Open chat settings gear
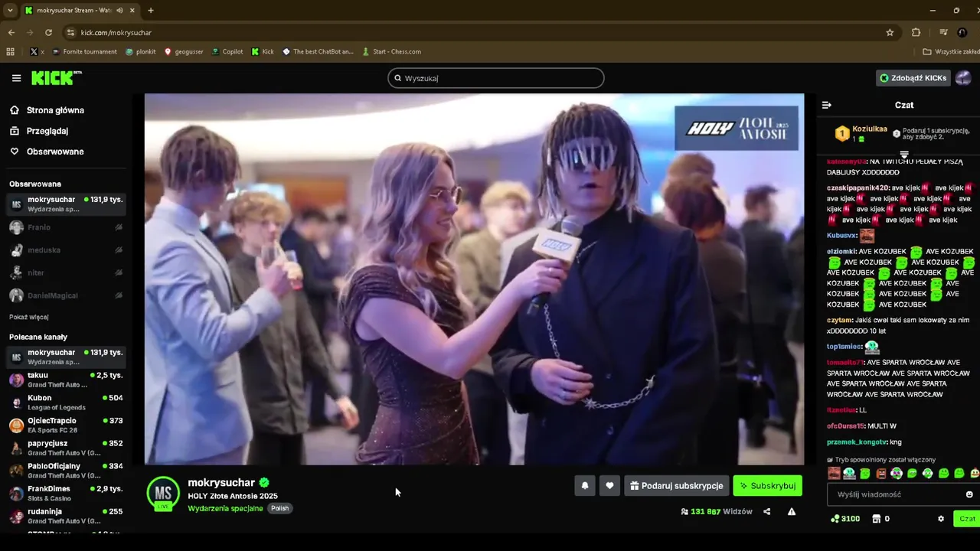This screenshot has width=980, height=551. click(941, 519)
